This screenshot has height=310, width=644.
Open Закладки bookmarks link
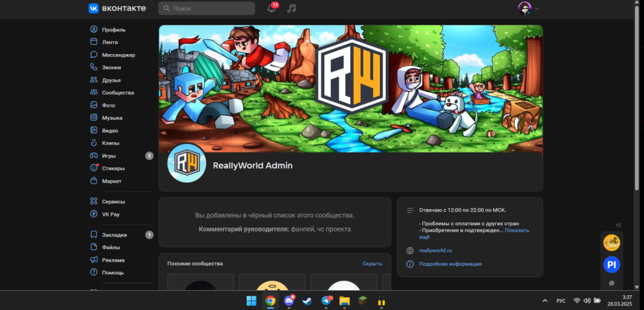click(114, 235)
